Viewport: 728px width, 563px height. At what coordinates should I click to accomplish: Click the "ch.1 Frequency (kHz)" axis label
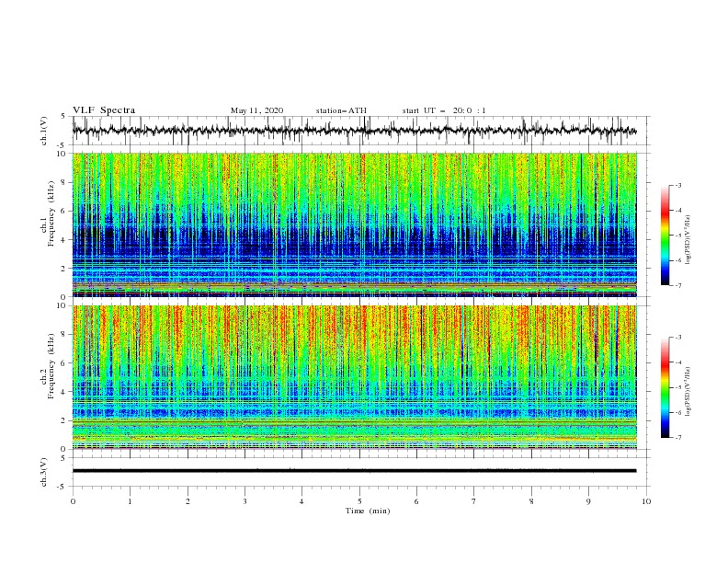coord(49,214)
